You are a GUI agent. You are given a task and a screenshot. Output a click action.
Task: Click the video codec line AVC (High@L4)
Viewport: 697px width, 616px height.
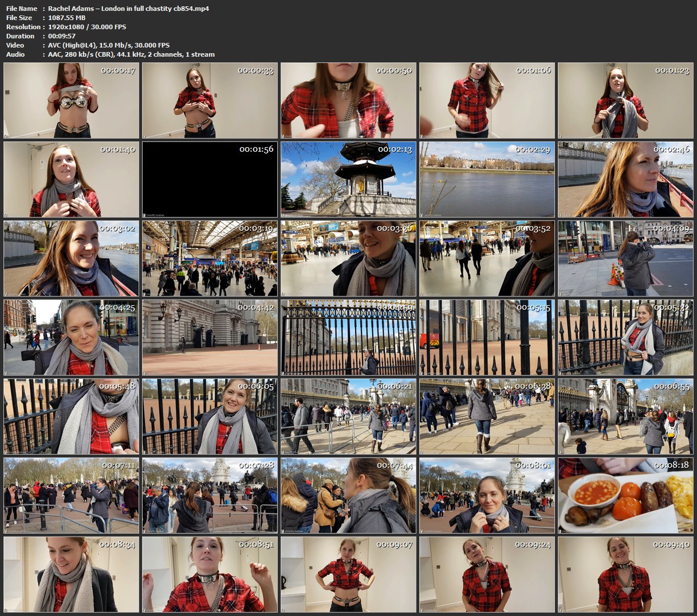coord(109,45)
